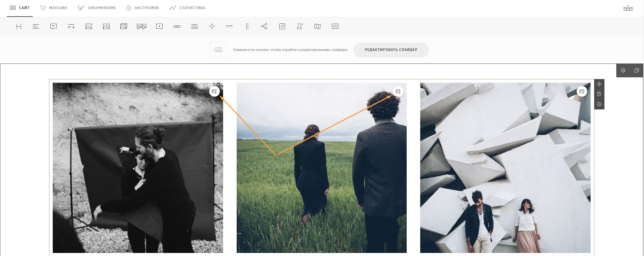
Task: Add a button block
Action: pos(177,26)
